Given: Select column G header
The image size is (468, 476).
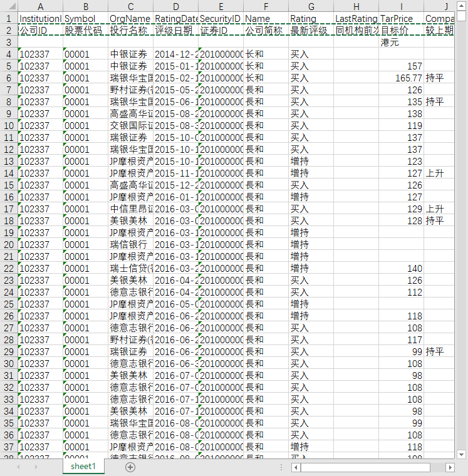Looking at the screenshot, I should click(x=311, y=6).
